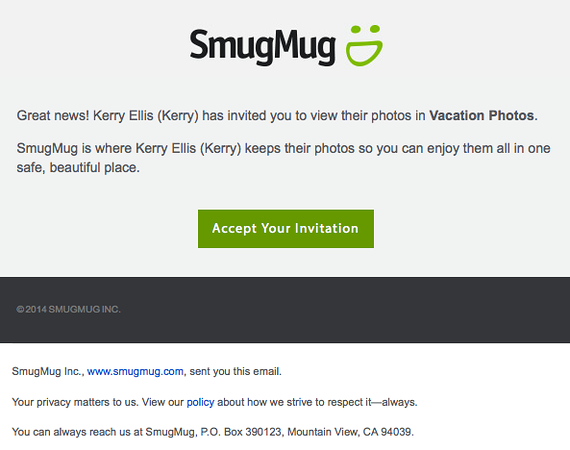This screenshot has height=450, width=570.
Task: Open the privacy policy link
Action: [200, 402]
